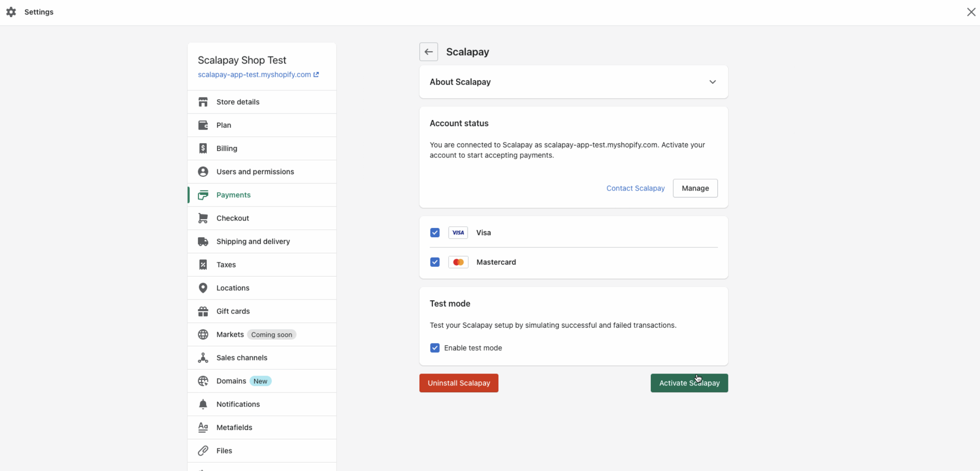Click the Plan wallet icon
Image resolution: width=980 pixels, height=471 pixels.
click(x=203, y=125)
